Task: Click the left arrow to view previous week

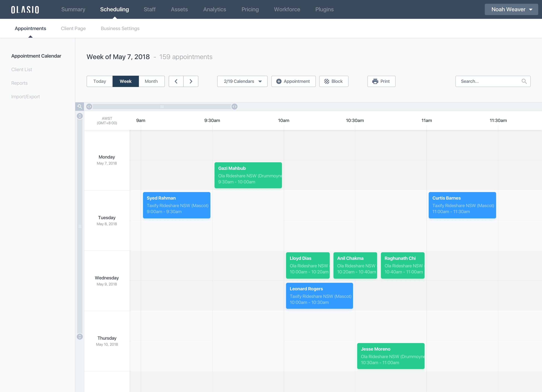Action: pos(176,81)
